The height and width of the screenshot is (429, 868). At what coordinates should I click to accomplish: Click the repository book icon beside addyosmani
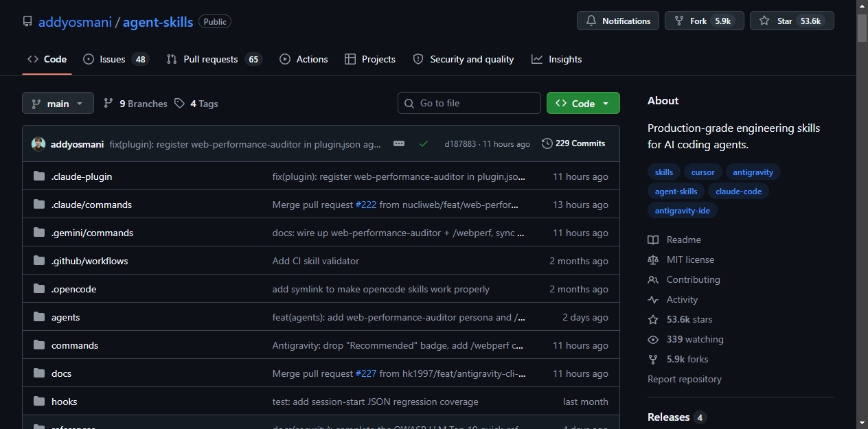[x=27, y=21]
